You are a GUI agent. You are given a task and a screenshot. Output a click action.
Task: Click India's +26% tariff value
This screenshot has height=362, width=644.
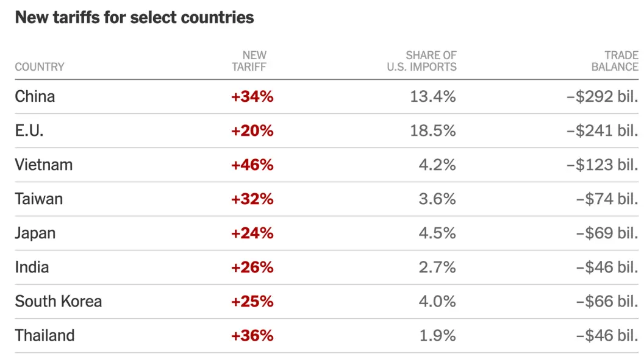252,267
